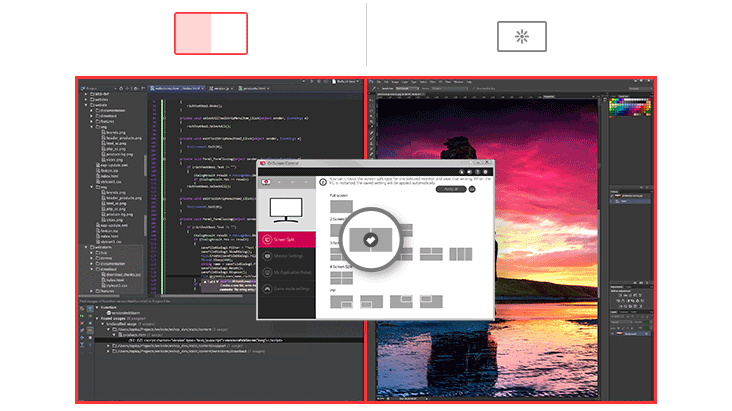
Task: Open the File menu in Photoshop
Action: tap(381, 82)
